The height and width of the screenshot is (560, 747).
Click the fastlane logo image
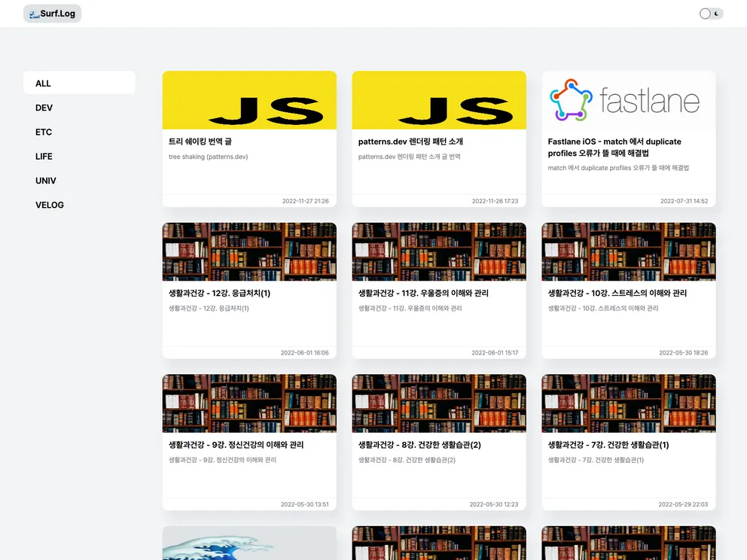pyautogui.click(x=629, y=100)
